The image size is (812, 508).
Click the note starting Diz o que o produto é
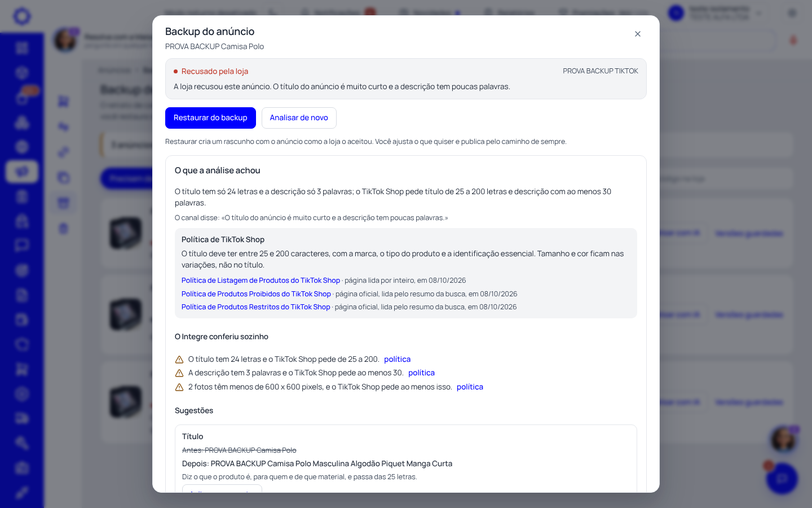coord(299,477)
